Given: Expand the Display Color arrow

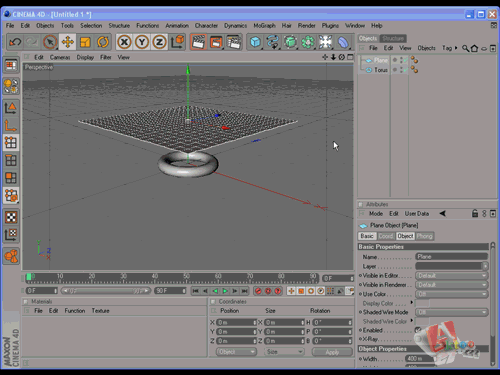Looking at the screenshot, I should (x=412, y=303).
